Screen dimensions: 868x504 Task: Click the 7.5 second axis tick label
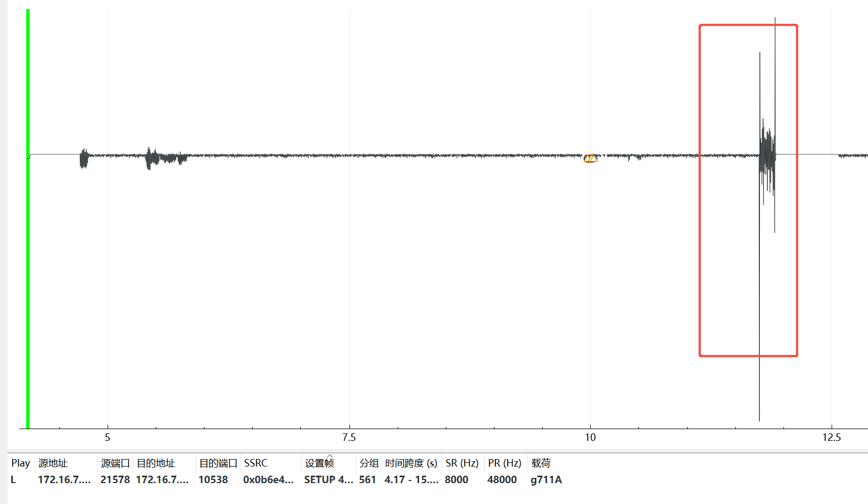pyautogui.click(x=349, y=438)
